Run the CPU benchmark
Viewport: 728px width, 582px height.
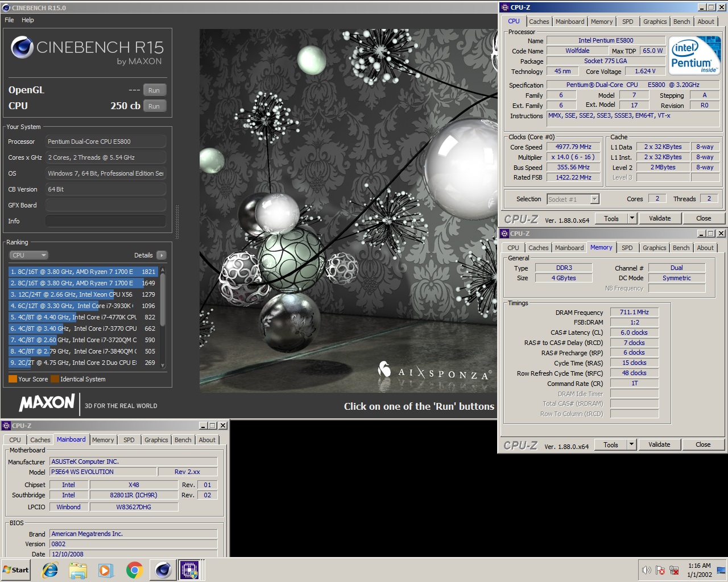coord(154,106)
